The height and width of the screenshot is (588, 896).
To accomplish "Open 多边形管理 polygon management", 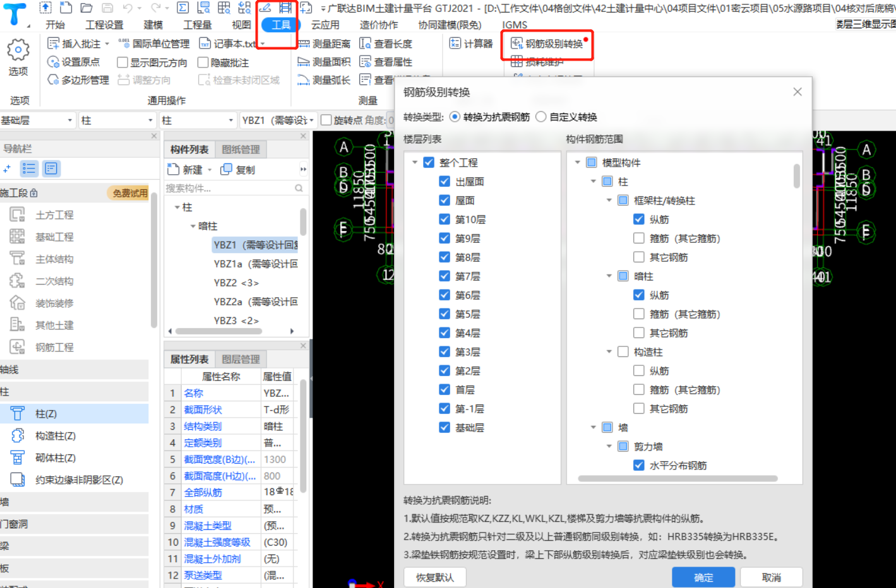I will 78,80.
